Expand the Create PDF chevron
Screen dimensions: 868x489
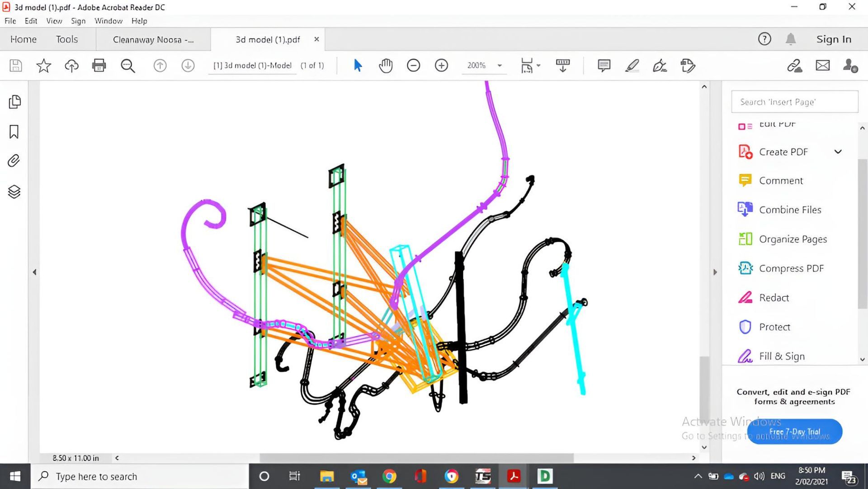click(x=838, y=152)
